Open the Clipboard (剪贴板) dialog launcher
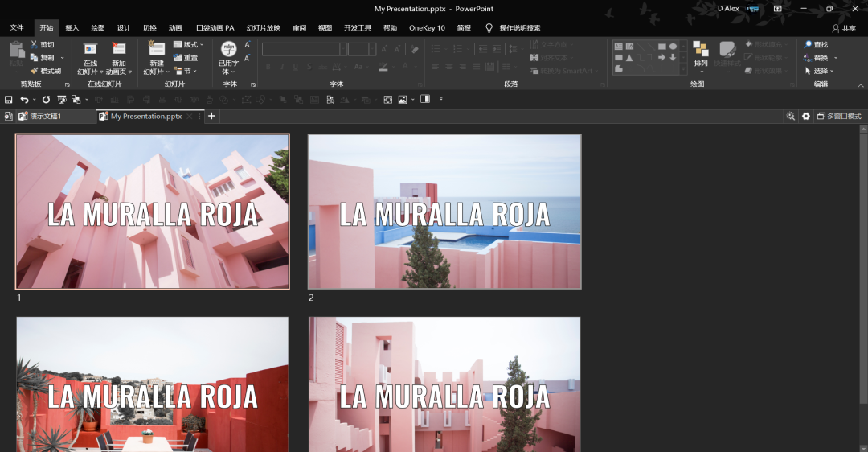868x452 pixels. (x=68, y=84)
